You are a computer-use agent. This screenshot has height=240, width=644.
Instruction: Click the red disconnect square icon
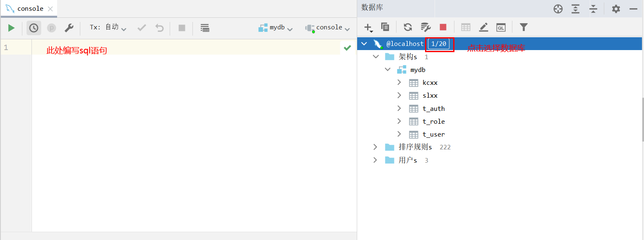pyautogui.click(x=443, y=27)
